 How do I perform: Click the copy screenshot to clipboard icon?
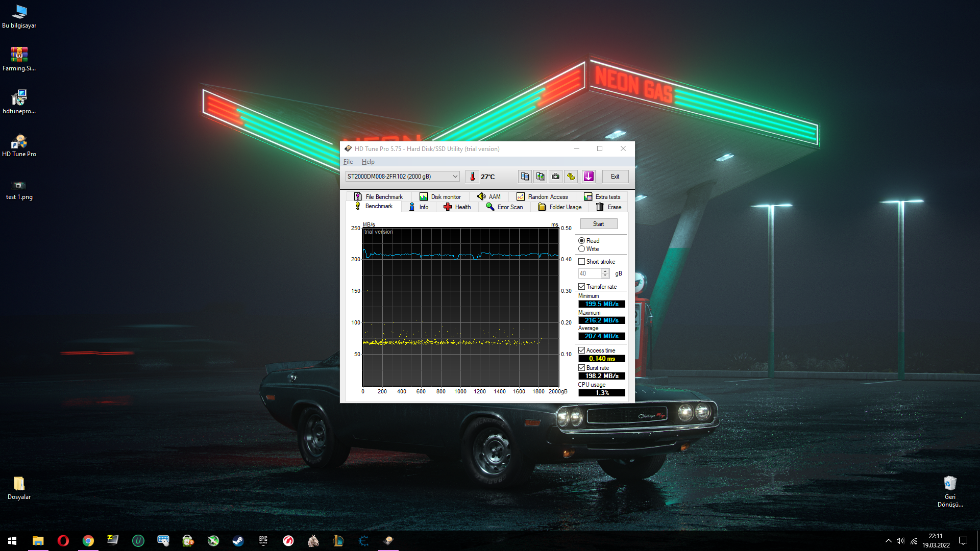click(x=540, y=177)
